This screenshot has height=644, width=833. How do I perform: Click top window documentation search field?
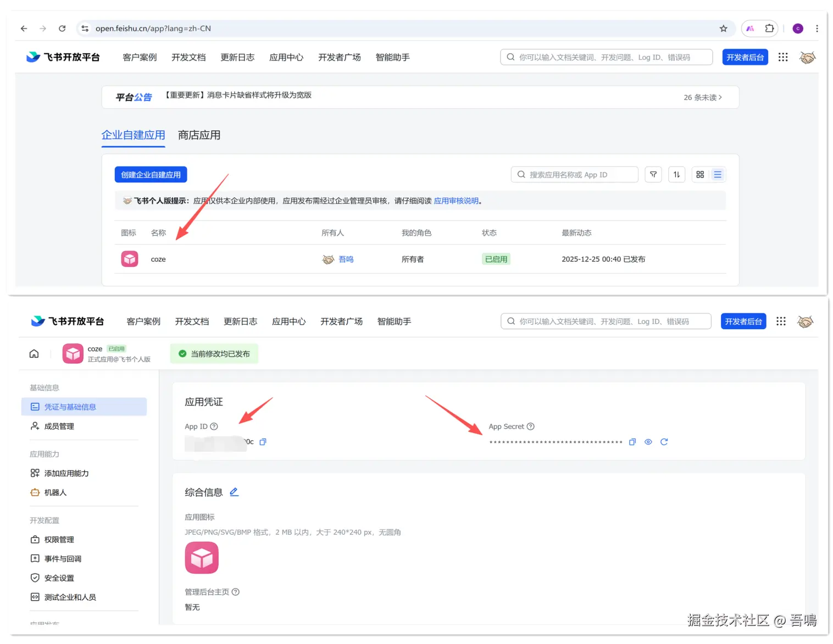point(606,57)
